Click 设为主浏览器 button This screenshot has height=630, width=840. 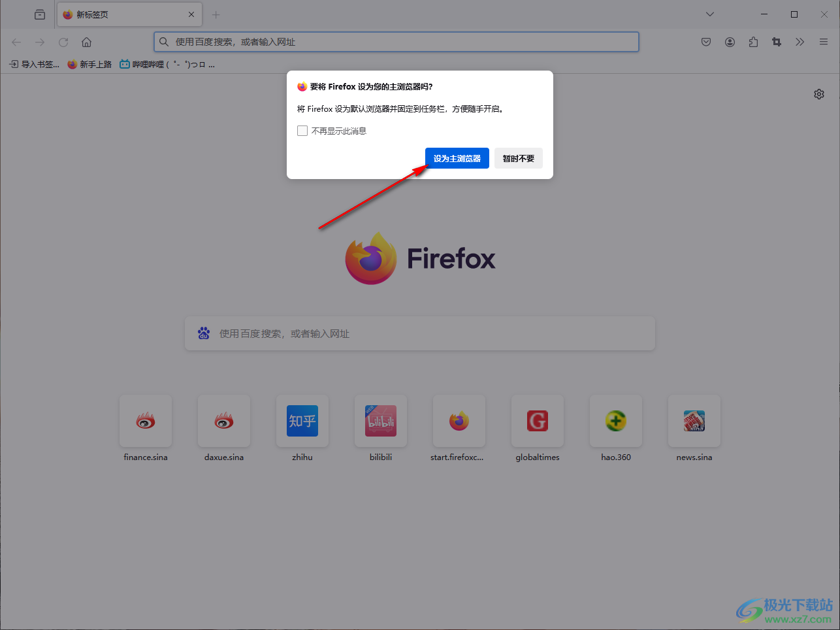[x=457, y=158]
